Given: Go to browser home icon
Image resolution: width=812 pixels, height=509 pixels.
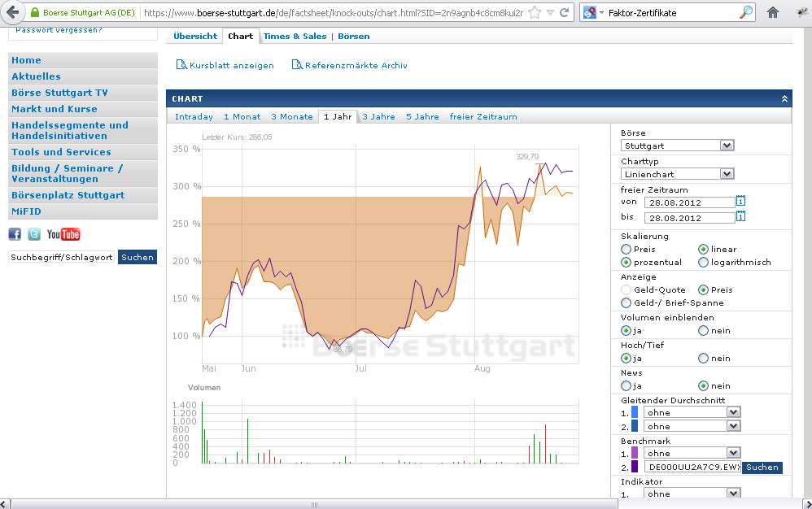Looking at the screenshot, I should [x=773, y=12].
